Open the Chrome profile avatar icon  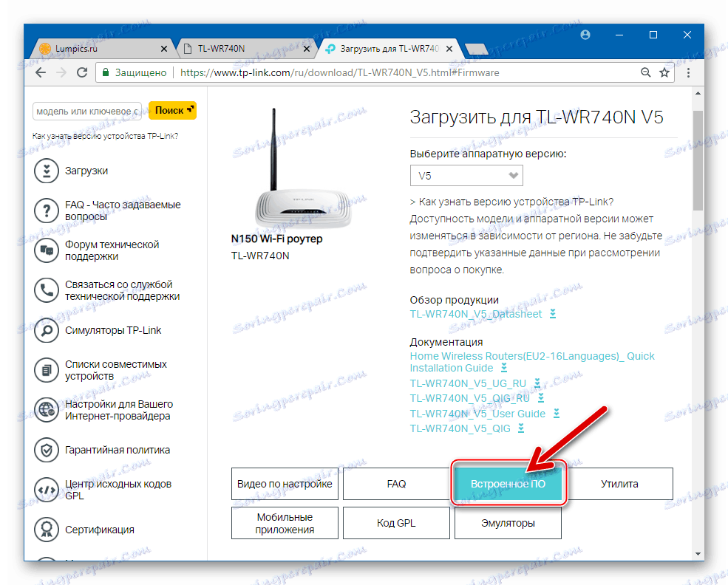(x=585, y=35)
